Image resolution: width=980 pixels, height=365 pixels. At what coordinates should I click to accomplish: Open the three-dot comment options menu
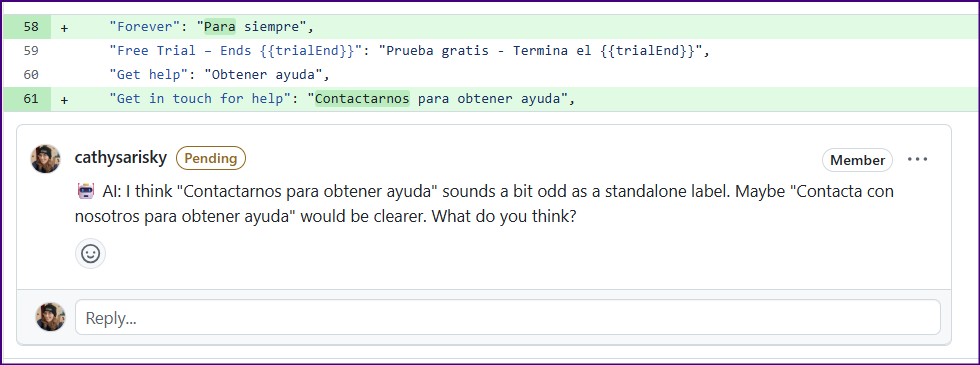(918, 159)
